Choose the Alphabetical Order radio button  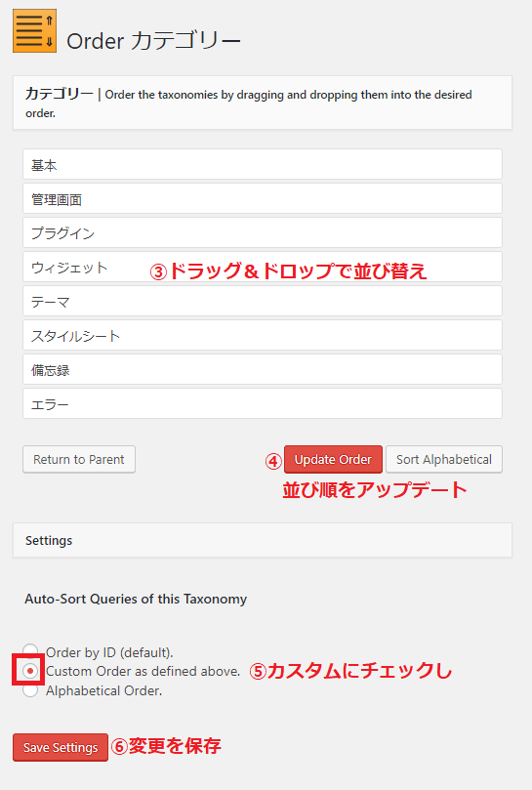tap(30, 689)
